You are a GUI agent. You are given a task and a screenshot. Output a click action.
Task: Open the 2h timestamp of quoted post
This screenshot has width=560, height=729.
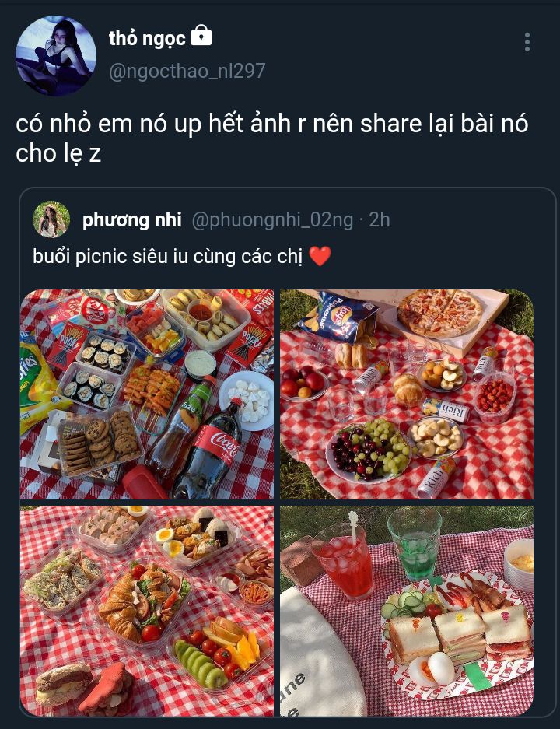pyautogui.click(x=380, y=220)
